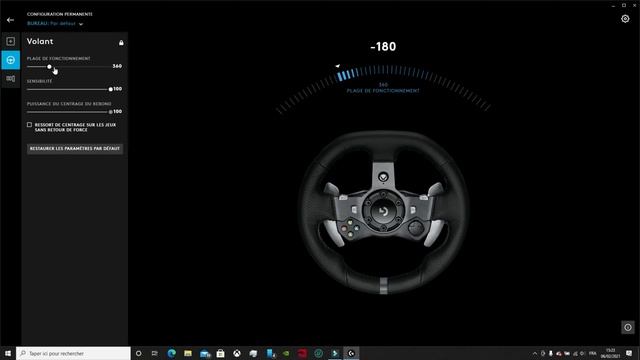The image size is (640, 360).
Task: Open Task View on taskbar
Action: pyautogui.click(x=155, y=353)
